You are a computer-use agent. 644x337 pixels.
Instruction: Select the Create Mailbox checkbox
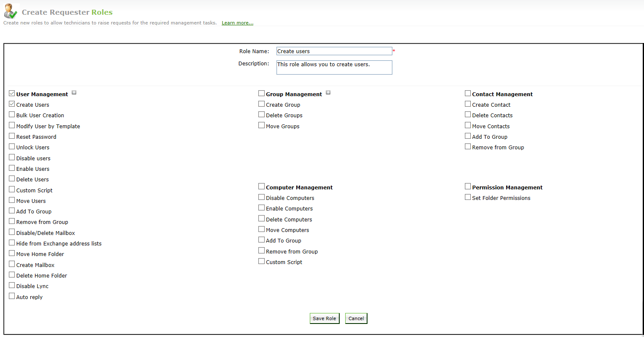(x=12, y=264)
